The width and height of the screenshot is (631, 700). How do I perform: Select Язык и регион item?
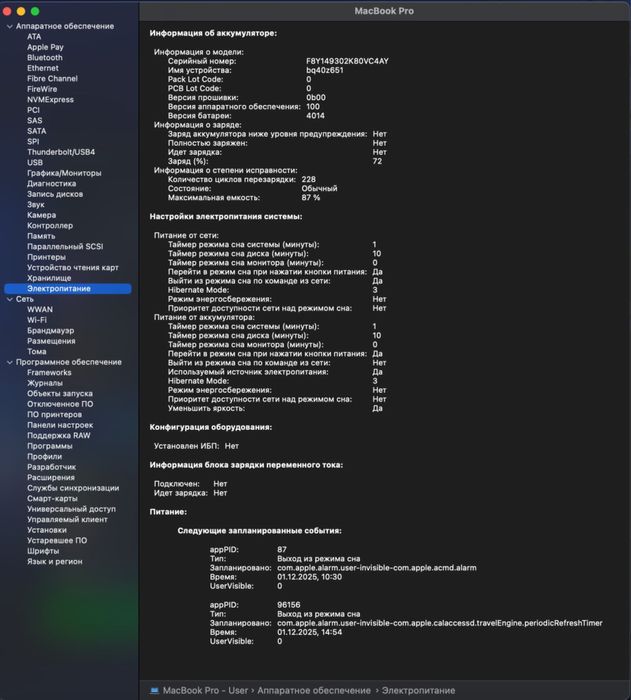point(54,562)
